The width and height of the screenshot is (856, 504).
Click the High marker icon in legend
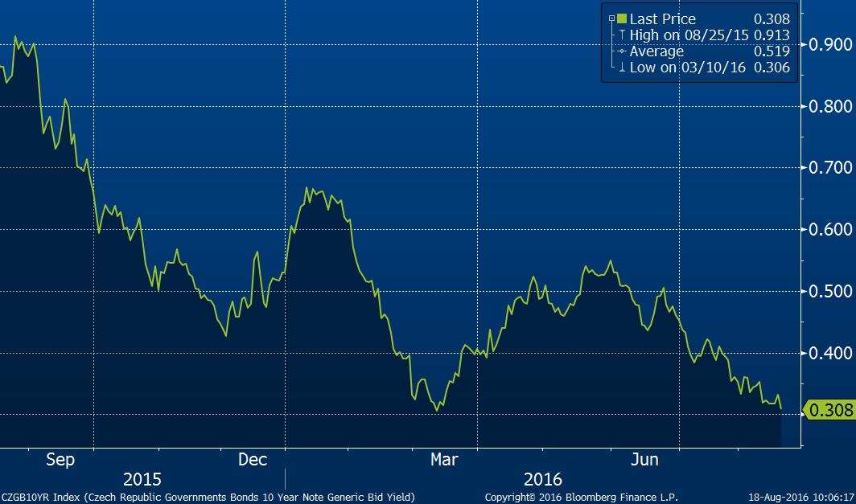click(622, 35)
